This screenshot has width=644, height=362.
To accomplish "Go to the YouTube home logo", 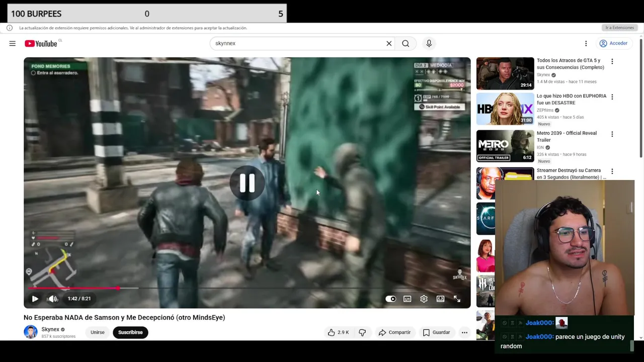I will (41, 44).
